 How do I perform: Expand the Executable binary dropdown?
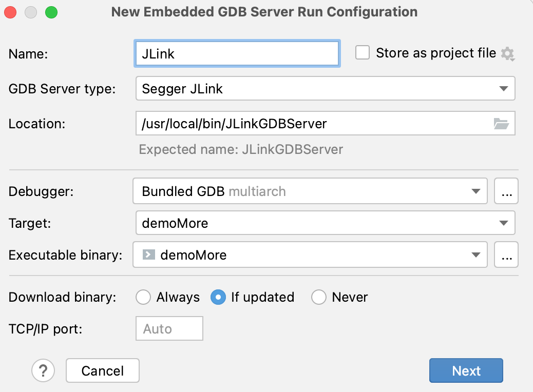click(477, 254)
